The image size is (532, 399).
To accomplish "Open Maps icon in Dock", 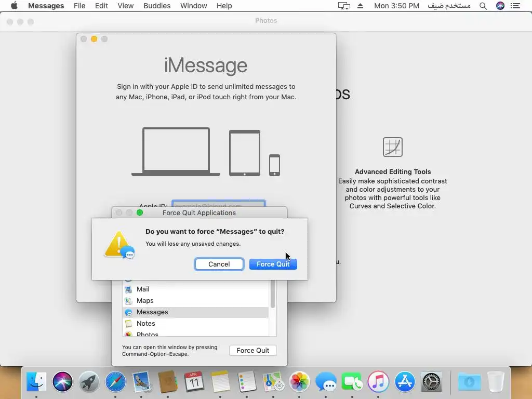I will (x=273, y=381).
